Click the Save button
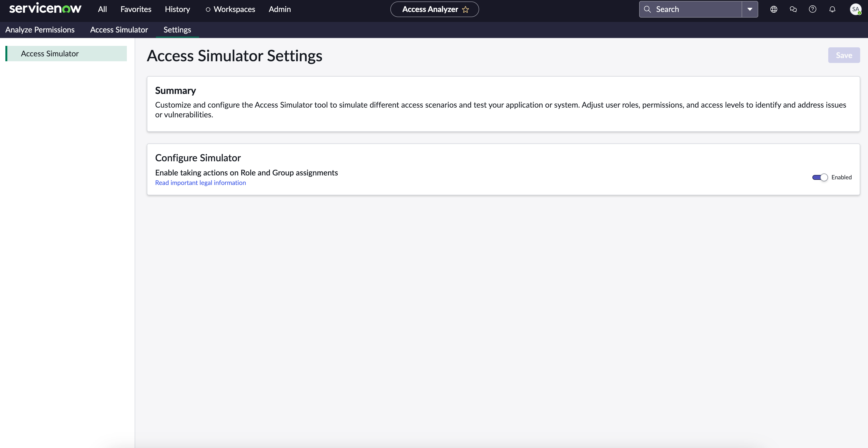This screenshot has height=448, width=868. 844,55
